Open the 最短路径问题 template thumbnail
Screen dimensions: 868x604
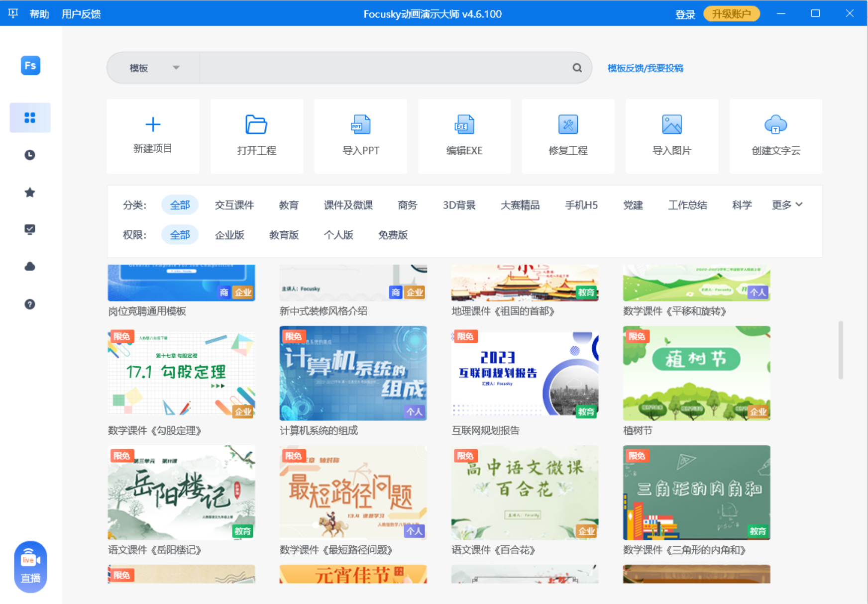(x=353, y=493)
